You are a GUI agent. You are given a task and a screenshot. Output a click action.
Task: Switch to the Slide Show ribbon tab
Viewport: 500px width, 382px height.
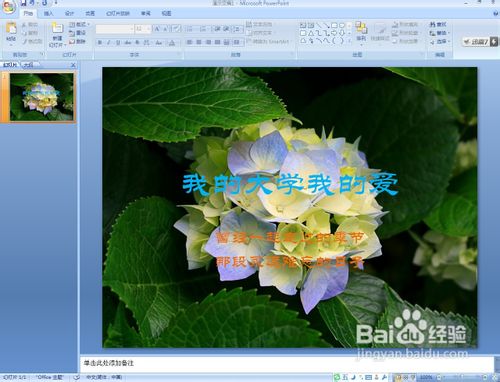(x=118, y=13)
